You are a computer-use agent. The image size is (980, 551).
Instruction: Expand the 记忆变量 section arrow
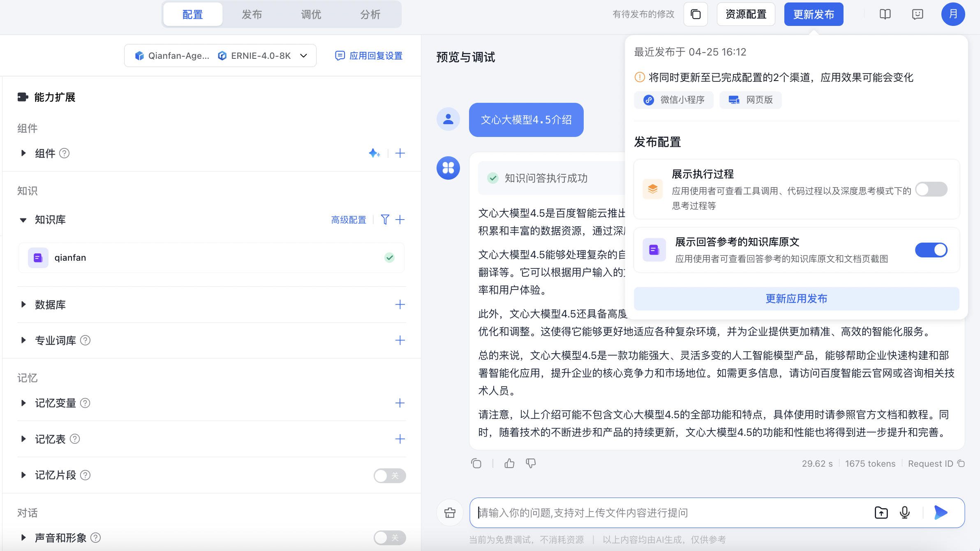[x=23, y=403]
